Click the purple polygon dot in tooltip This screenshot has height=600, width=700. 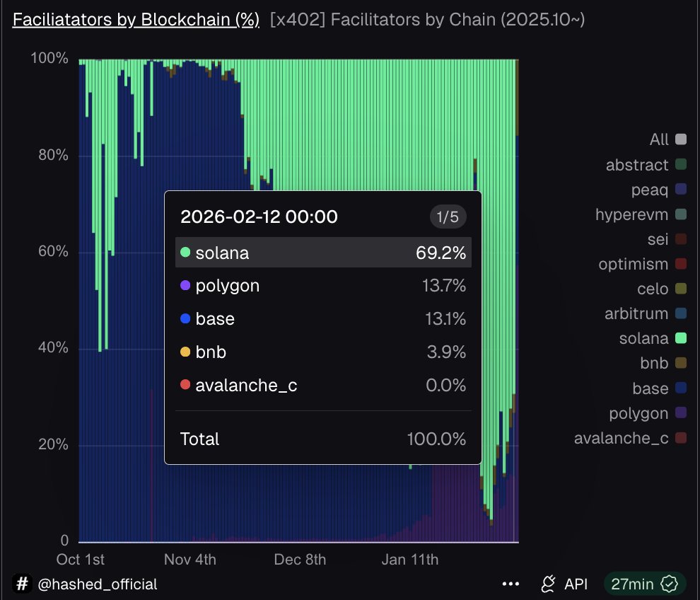tap(185, 285)
